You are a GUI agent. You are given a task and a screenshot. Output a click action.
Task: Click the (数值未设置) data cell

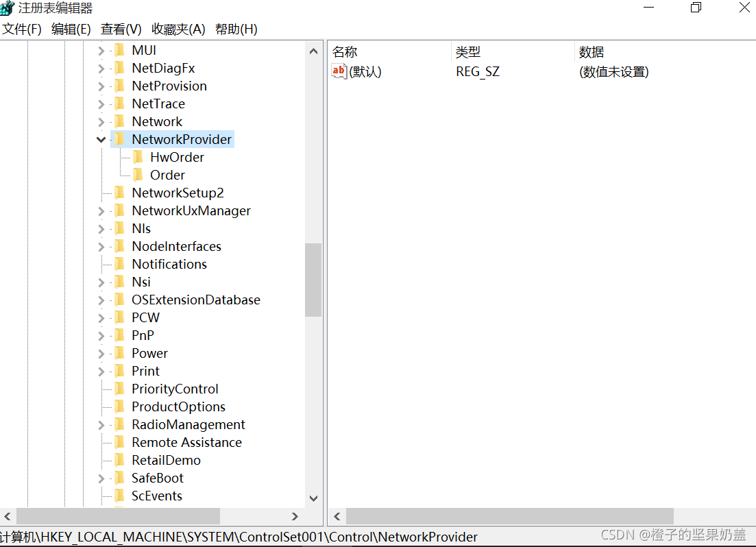613,72
